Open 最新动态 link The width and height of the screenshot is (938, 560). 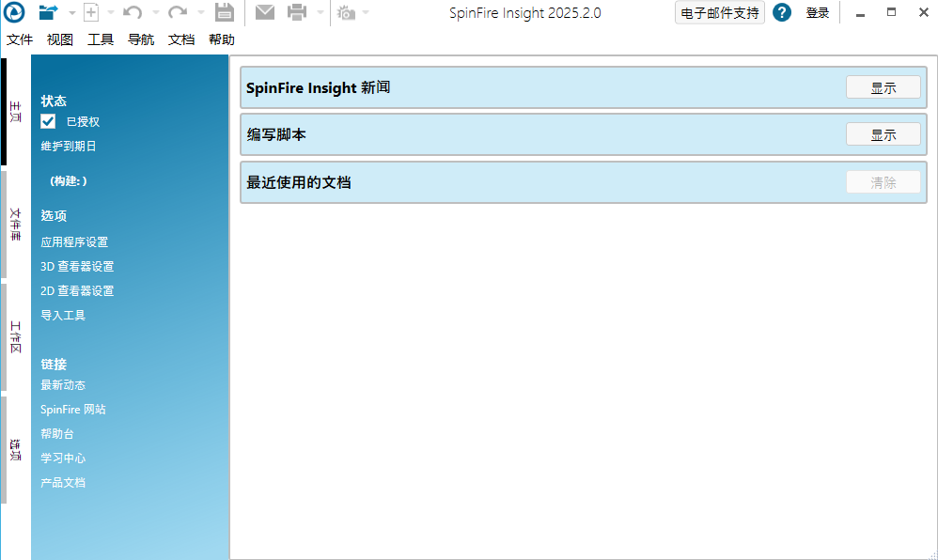coord(63,385)
